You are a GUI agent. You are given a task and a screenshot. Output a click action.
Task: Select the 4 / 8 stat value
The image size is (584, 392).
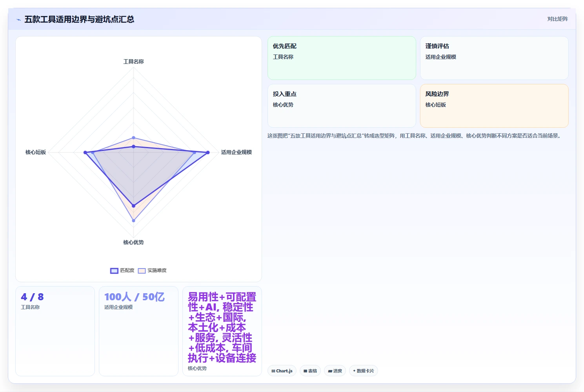(x=32, y=297)
